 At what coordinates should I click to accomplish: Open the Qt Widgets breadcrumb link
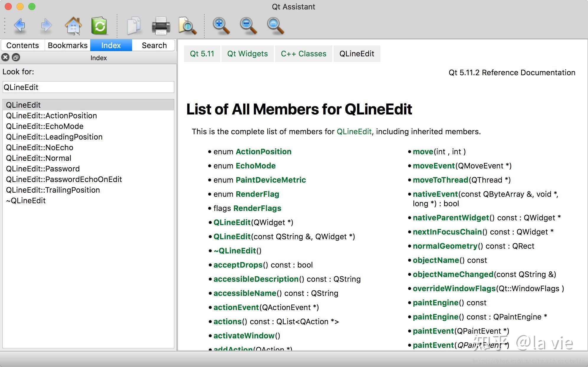[x=247, y=54]
